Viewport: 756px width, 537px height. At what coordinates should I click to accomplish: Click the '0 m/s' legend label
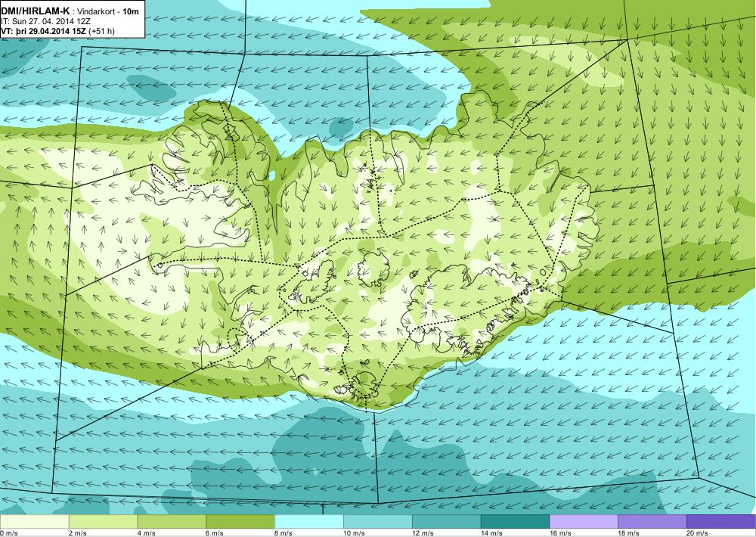(8, 533)
